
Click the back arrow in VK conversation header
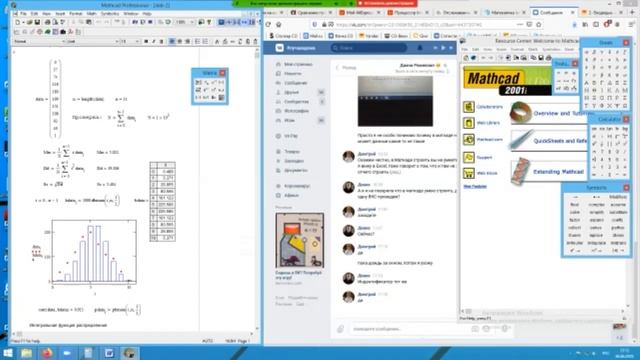tap(338, 67)
